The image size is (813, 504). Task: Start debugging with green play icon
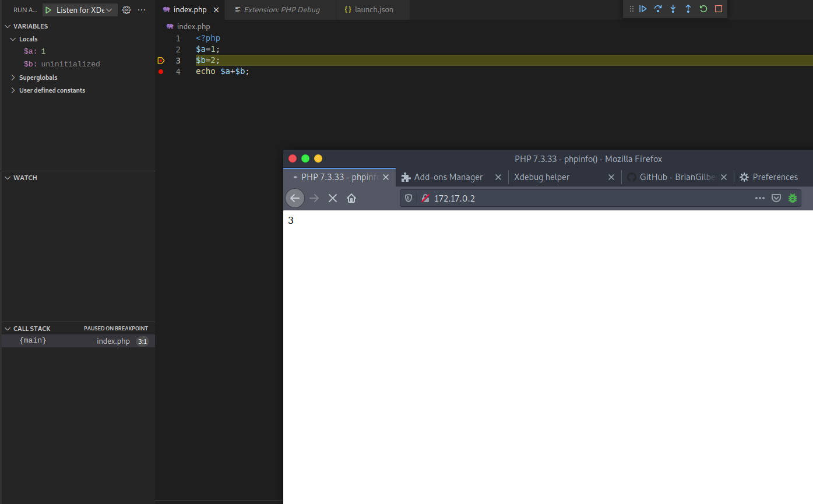click(x=49, y=10)
